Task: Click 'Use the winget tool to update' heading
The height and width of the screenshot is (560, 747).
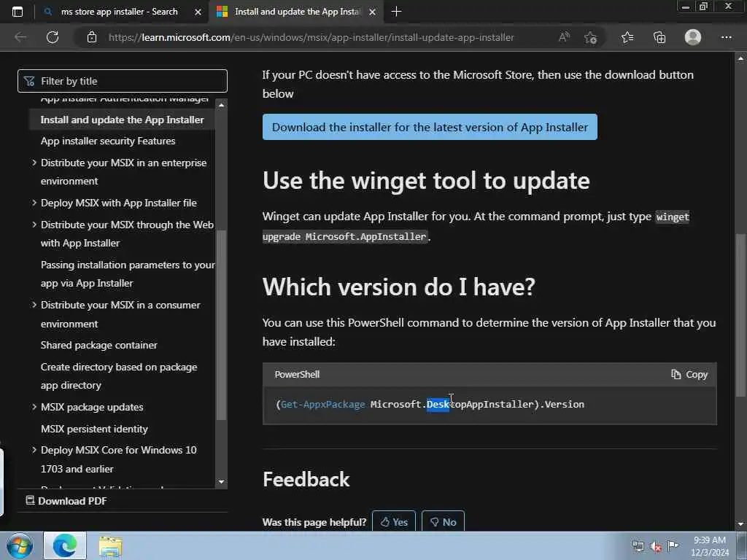Action: point(426,181)
